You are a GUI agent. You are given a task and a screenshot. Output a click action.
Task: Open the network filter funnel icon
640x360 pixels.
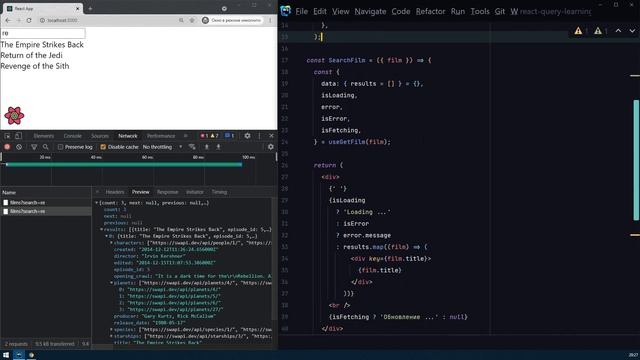tap(34, 147)
